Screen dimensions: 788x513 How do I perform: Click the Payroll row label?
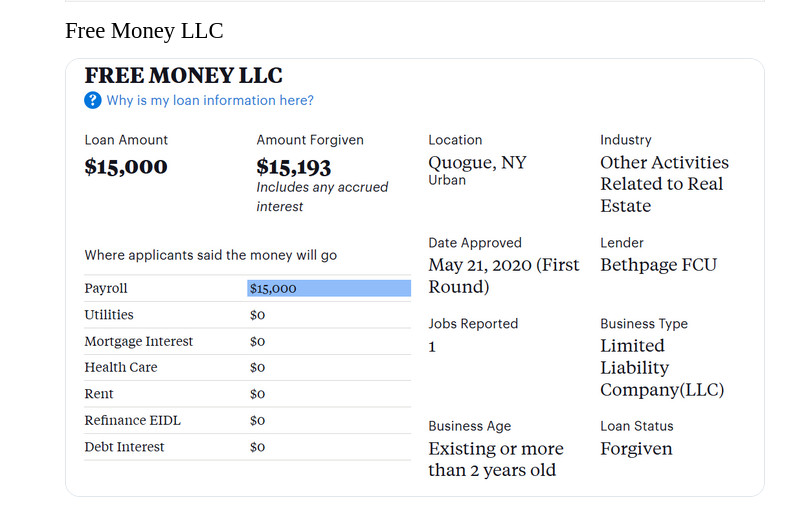(x=106, y=288)
